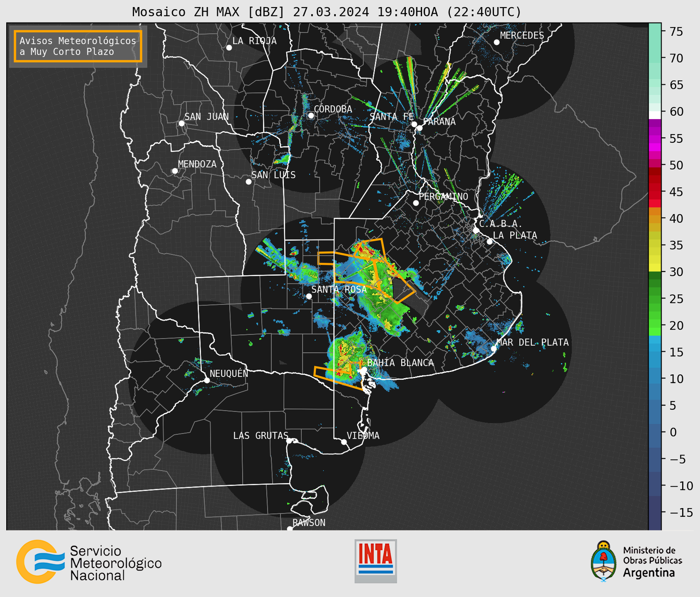Click the white 60 dBZ swatch on the scale
Screen dimensions: 700x597
click(x=655, y=115)
